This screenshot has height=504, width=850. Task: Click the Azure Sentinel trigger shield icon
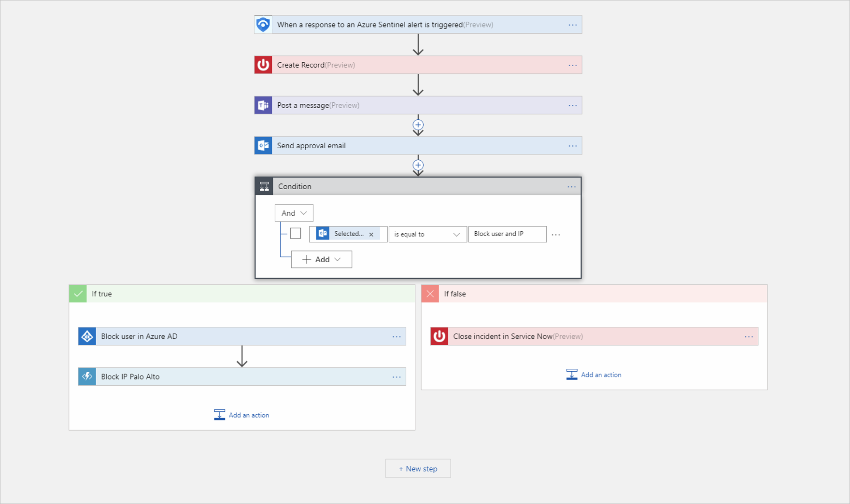click(263, 25)
